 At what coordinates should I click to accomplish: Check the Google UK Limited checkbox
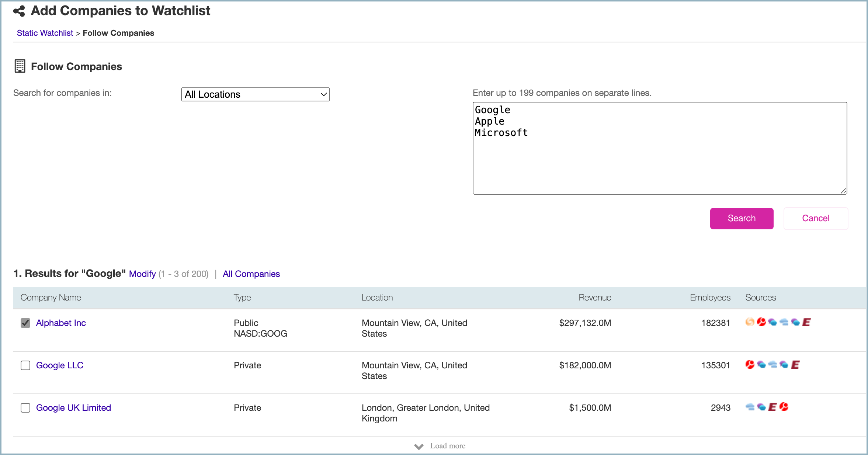(25, 408)
